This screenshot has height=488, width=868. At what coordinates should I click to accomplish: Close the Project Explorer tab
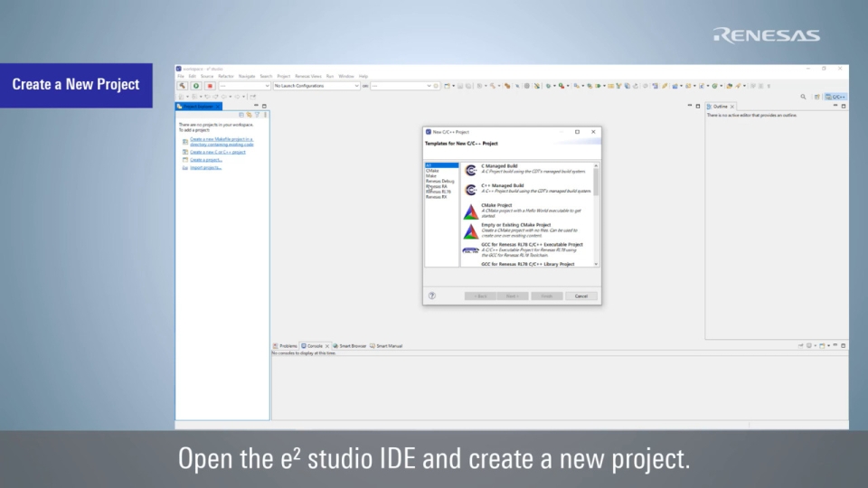point(218,107)
